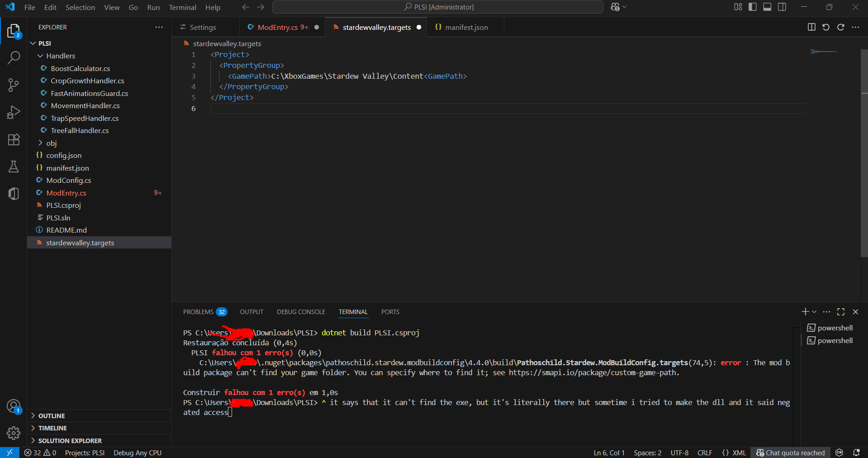Click Ln 6, Col 1 position indicator
The height and width of the screenshot is (458, 868).
pyautogui.click(x=609, y=453)
